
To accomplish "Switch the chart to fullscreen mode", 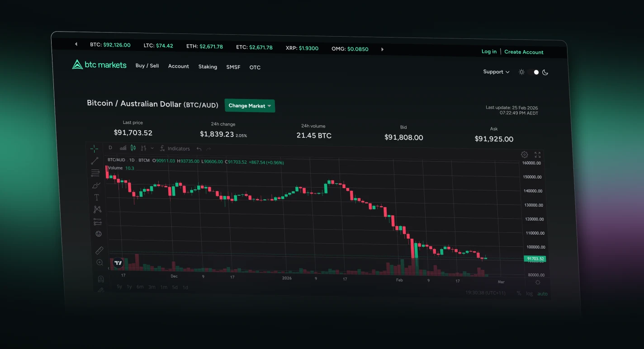I will coord(538,155).
